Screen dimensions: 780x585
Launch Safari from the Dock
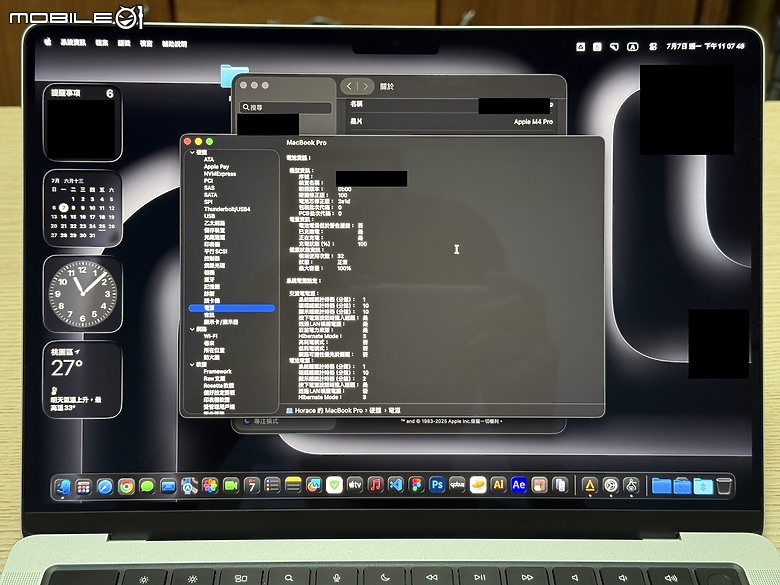(105, 486)
